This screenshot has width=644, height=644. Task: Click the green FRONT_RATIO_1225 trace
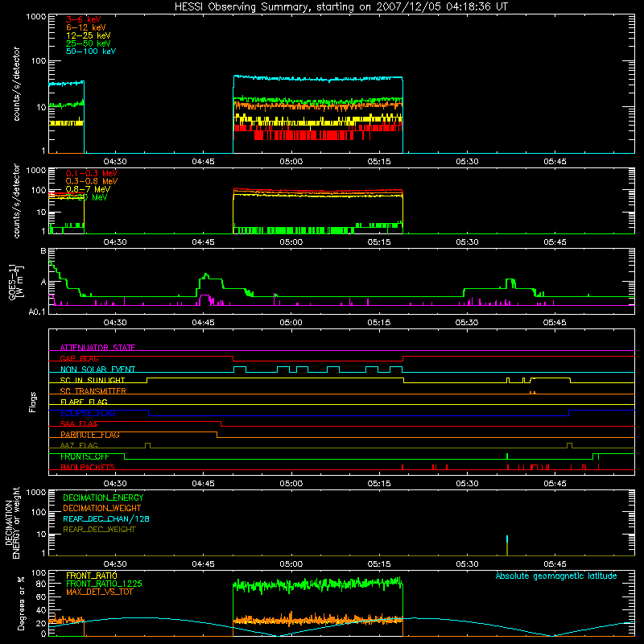(x=318, y=584)
